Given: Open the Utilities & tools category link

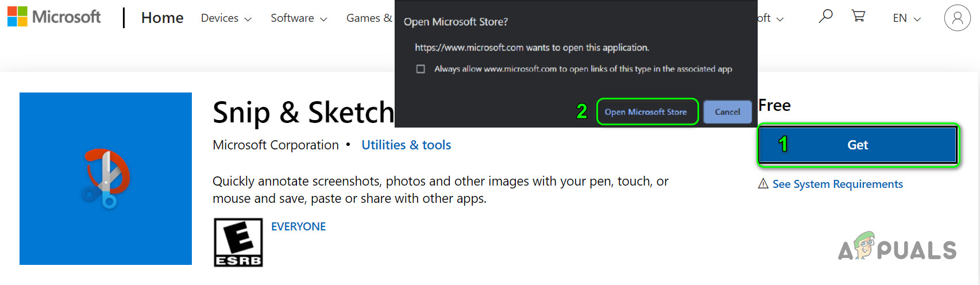Looking at the screenshot, I should (x=406, y=145).
